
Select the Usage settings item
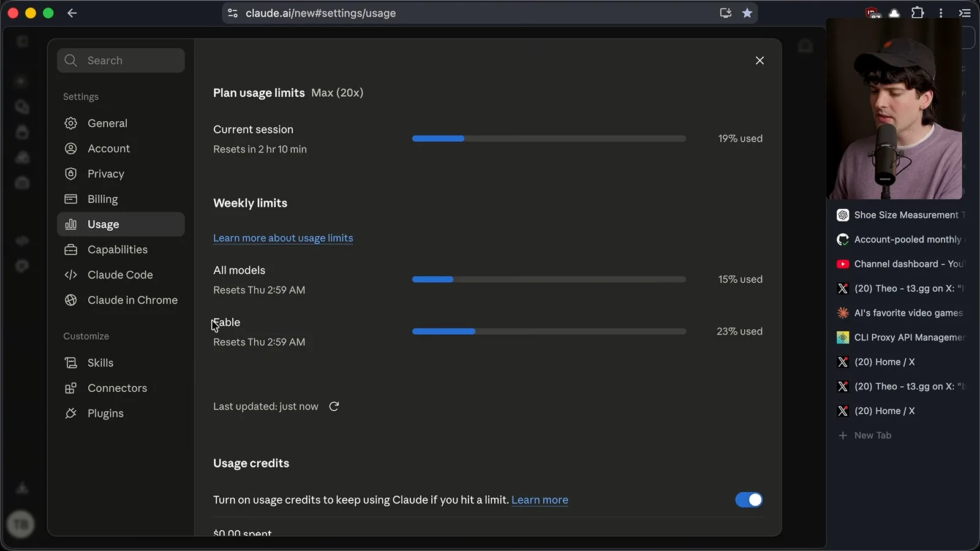[121, 224]
